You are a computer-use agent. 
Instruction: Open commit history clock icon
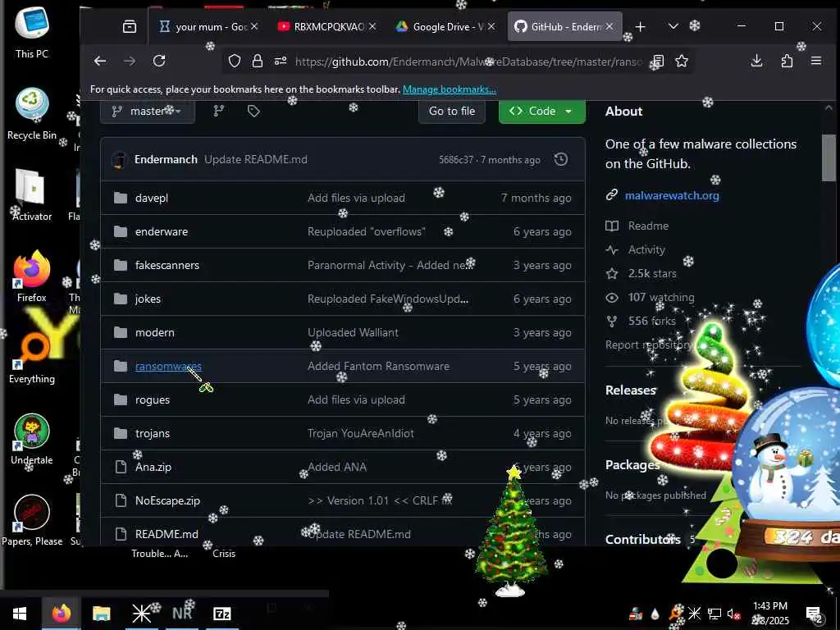pos(561,159)
